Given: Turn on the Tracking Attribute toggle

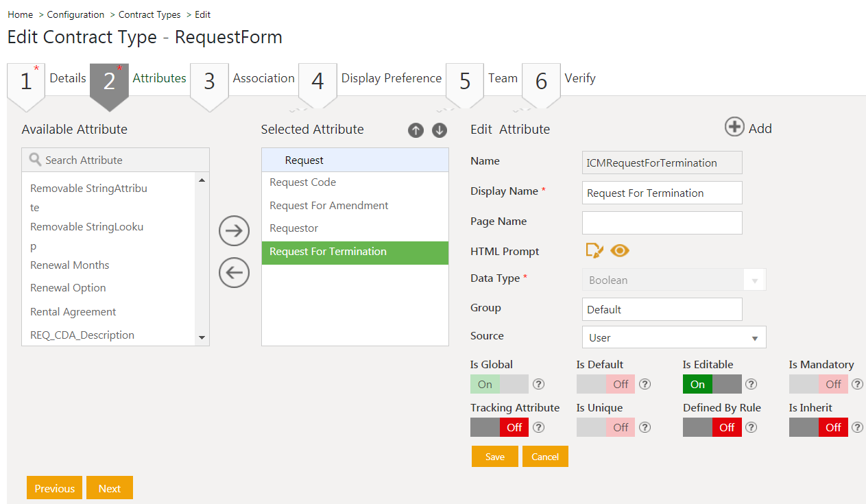Looking at the screenshot, I should tap(499, 427).
